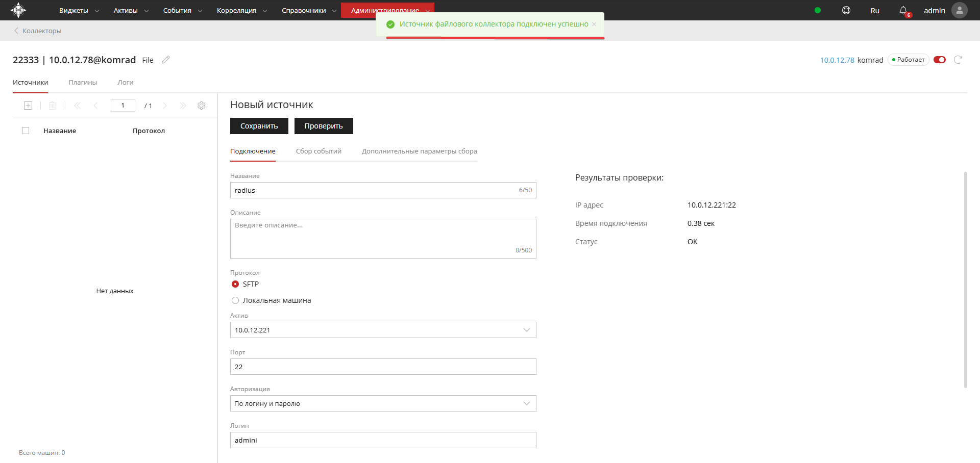
Task: Switch to Плагины tab
Action: click(83, 82)
